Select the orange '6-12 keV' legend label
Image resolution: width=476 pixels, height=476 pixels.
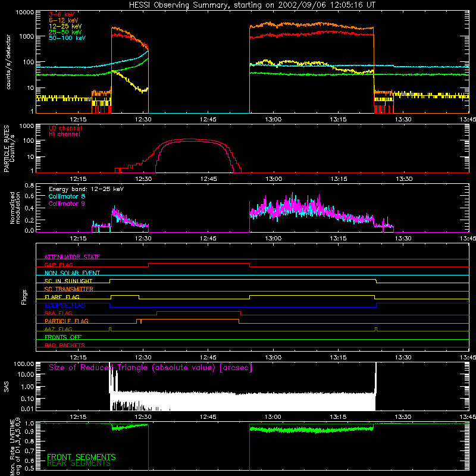click(64, 20)
